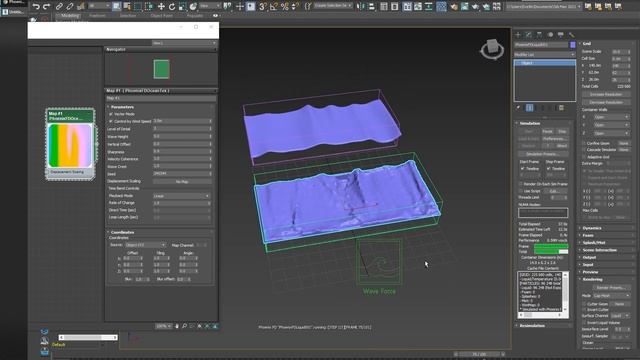Open the coordinates Source dropdown
The image size is (640, 360).
pos(145,245)
